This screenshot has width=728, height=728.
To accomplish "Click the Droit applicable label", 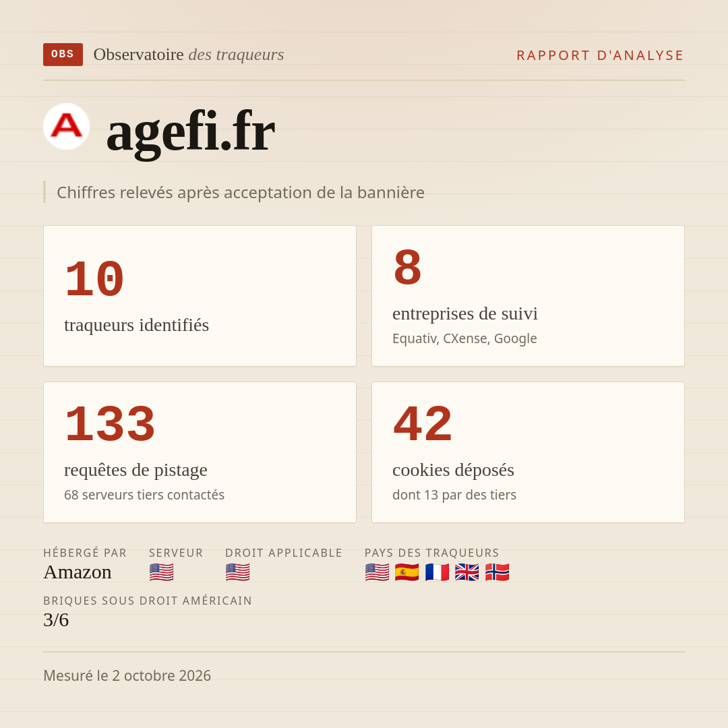I will point(284,553).
